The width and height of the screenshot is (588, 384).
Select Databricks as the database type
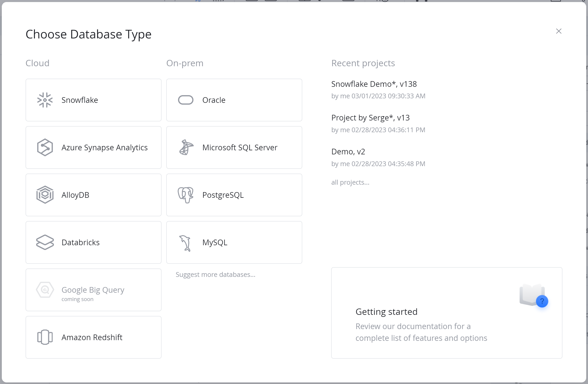click(93, 242)
